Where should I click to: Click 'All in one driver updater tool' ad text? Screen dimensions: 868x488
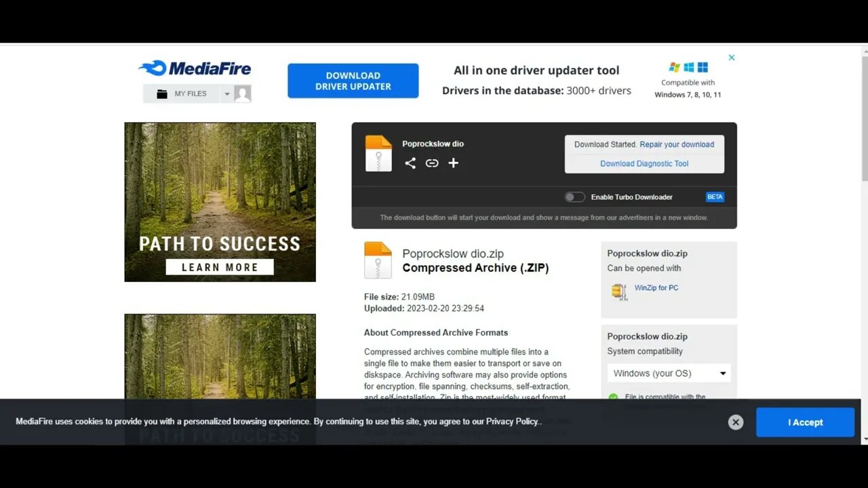click(x=536, y=70)
